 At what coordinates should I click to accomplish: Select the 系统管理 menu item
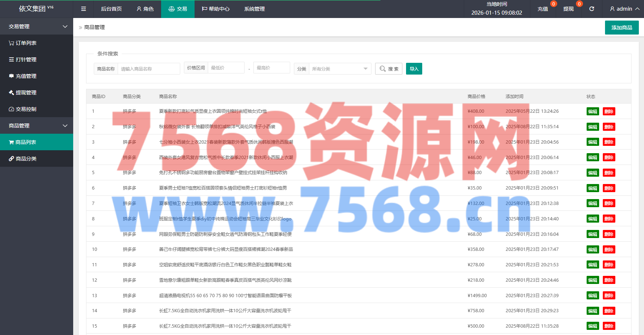[255, 9]
